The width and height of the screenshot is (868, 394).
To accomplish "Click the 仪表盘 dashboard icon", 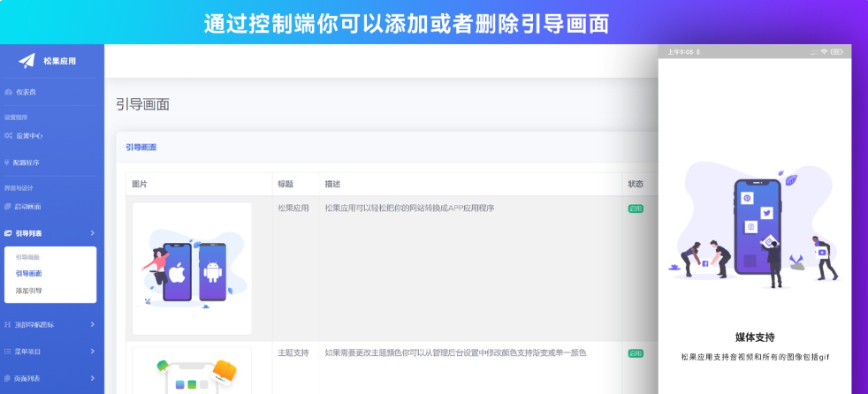I will [x=9, y=92].
